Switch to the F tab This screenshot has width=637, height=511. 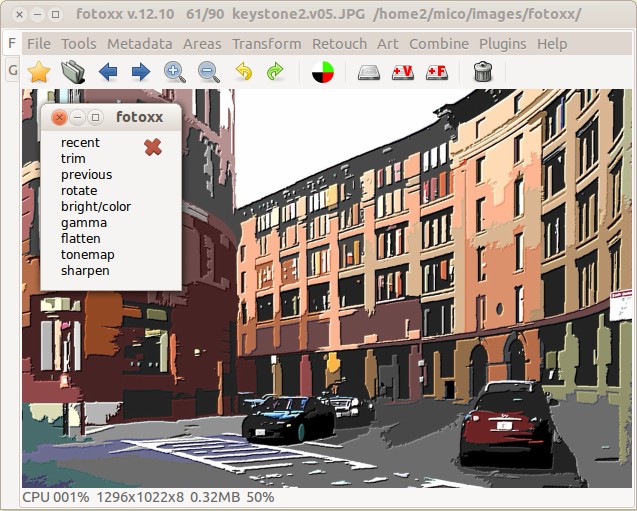coord(12,43)
